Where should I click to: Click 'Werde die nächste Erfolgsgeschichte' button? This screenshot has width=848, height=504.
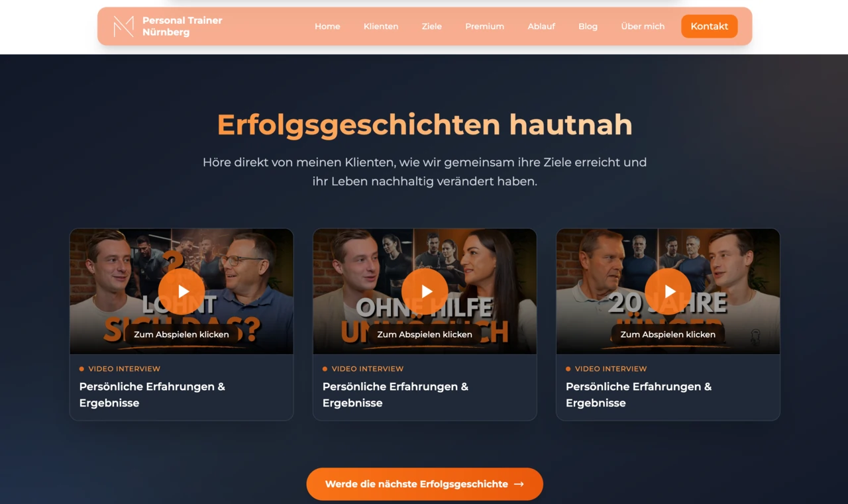[425, 484]
